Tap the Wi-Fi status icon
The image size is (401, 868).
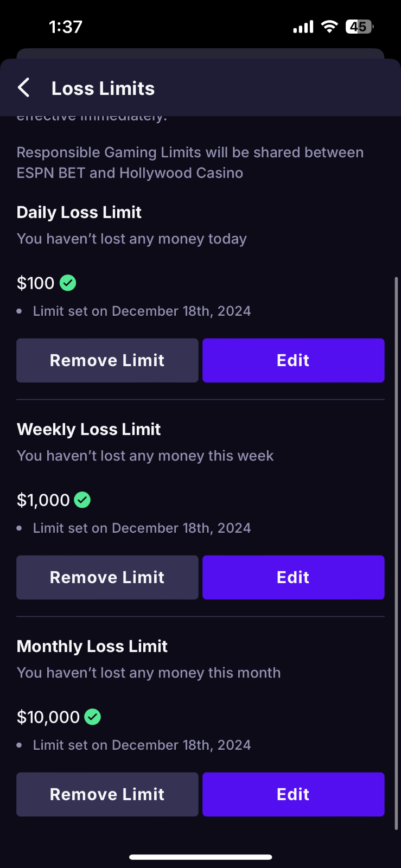coord(329,27)
